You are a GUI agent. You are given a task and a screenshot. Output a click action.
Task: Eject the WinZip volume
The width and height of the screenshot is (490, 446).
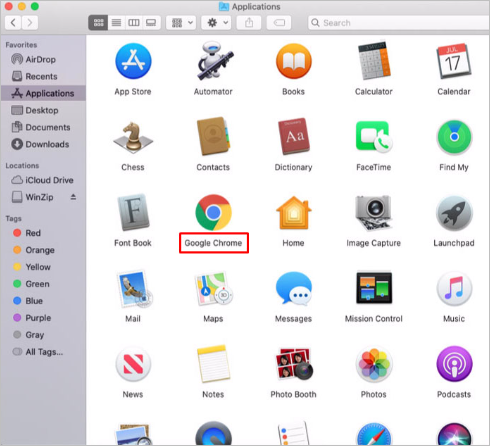click(x=73, y=197)
